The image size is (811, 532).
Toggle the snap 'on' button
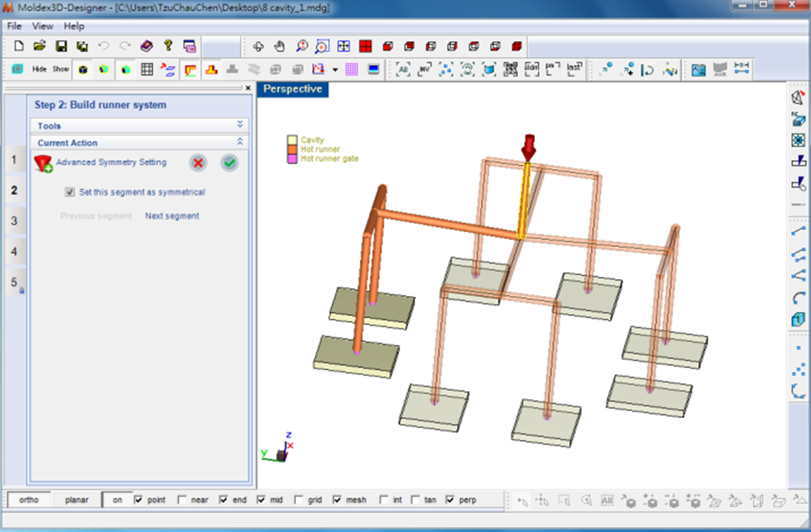pos(117,500)
